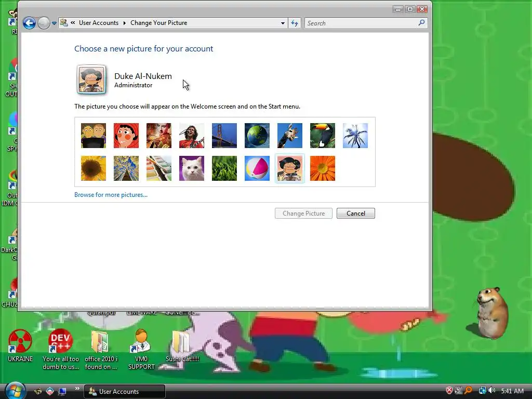Open the volume tray icon

pyautogui.click(x=492, y=391)
